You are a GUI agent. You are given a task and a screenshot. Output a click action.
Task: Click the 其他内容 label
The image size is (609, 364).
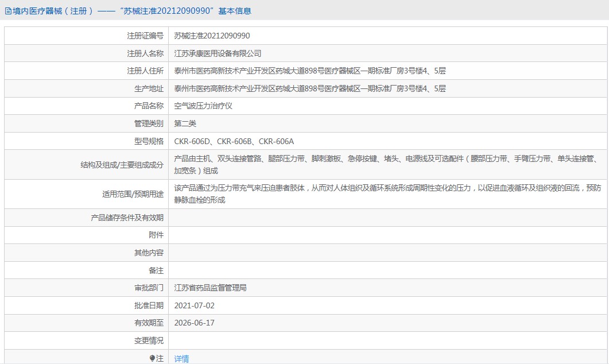tap(149, 253)
